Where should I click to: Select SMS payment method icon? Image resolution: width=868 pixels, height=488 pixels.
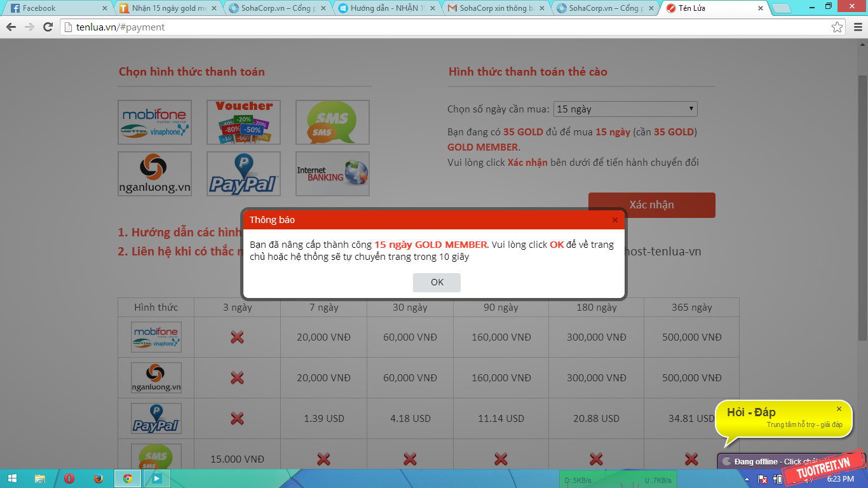332,122
